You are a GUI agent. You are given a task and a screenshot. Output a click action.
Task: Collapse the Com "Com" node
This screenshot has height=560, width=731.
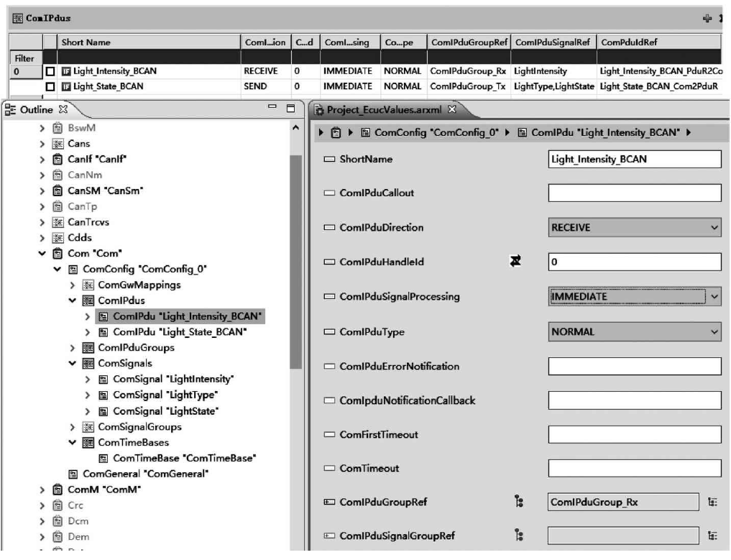(x=42, y=254)
